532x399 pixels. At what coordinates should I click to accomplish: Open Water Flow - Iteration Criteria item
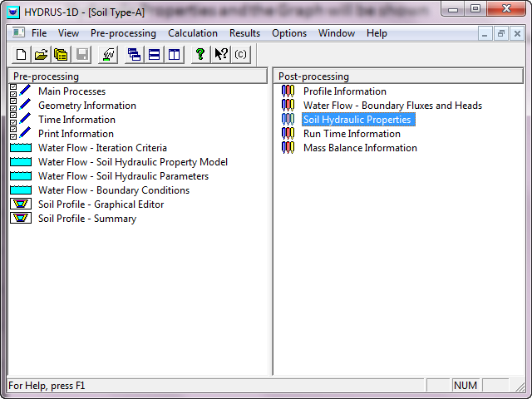click(x=102, y=148)
